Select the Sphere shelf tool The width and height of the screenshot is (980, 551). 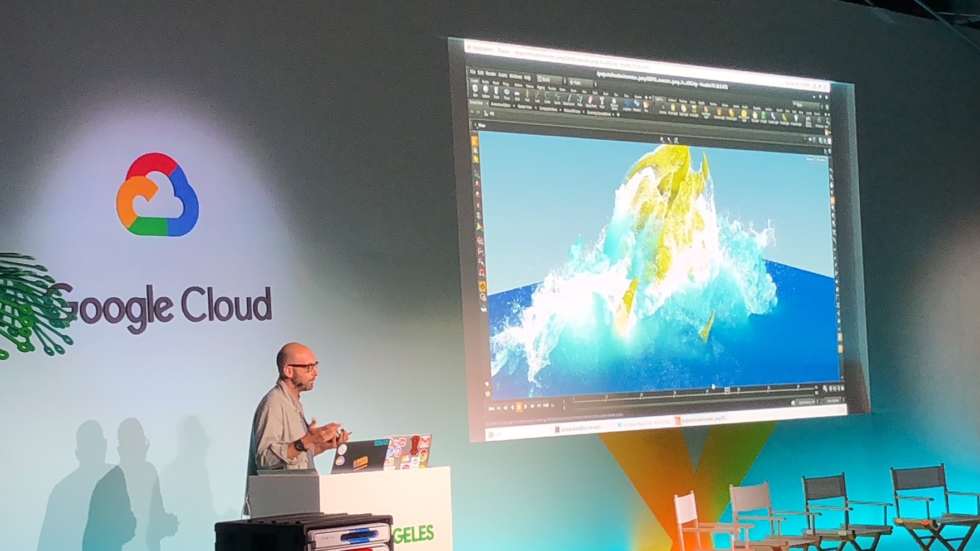pyautogui.click(x=486, y=91)
